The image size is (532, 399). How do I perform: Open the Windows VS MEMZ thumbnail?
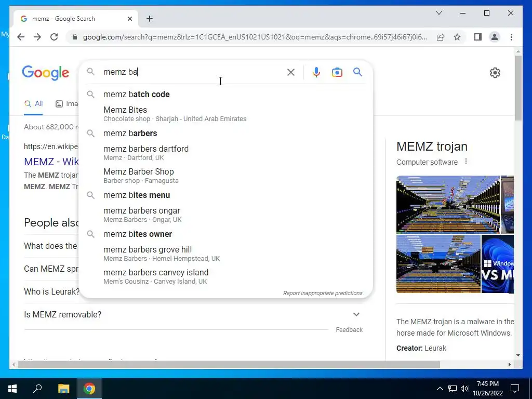pos(497,263)
